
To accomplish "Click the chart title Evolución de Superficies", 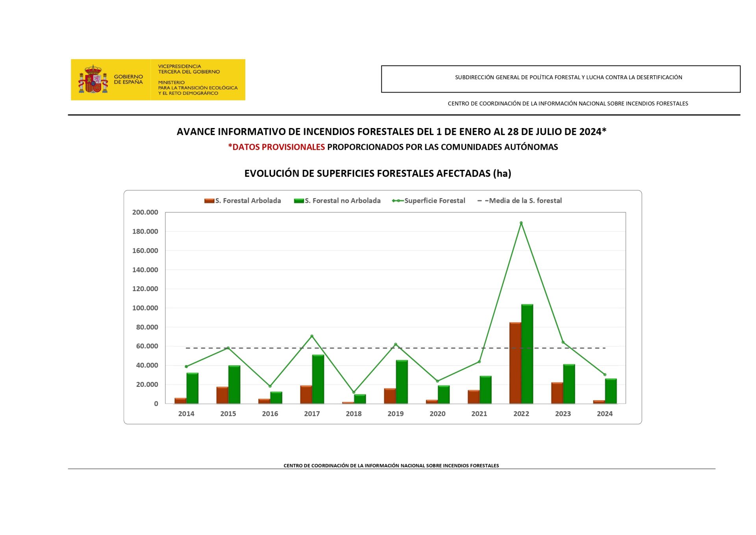I will click(x=378, y=173).
